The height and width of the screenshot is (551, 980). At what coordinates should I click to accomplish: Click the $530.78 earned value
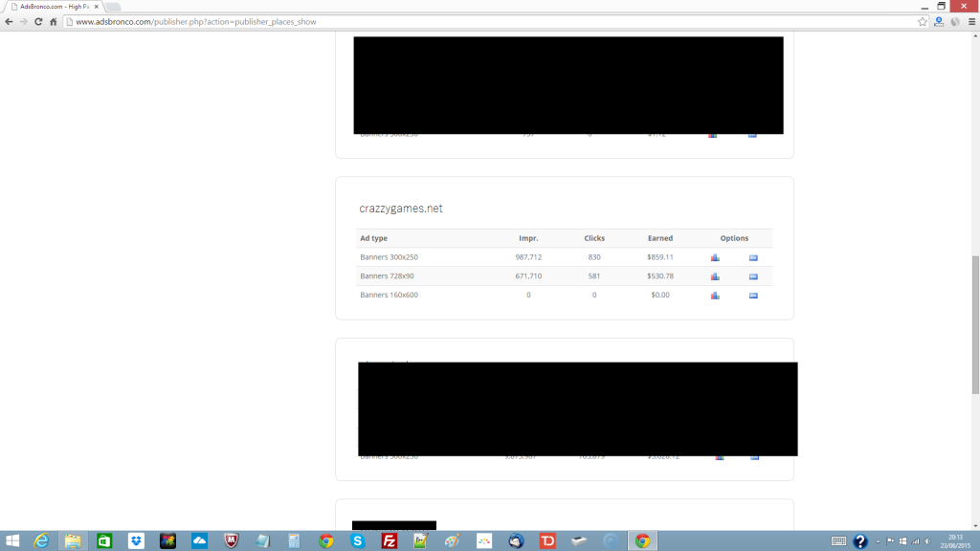click(660, 276)
